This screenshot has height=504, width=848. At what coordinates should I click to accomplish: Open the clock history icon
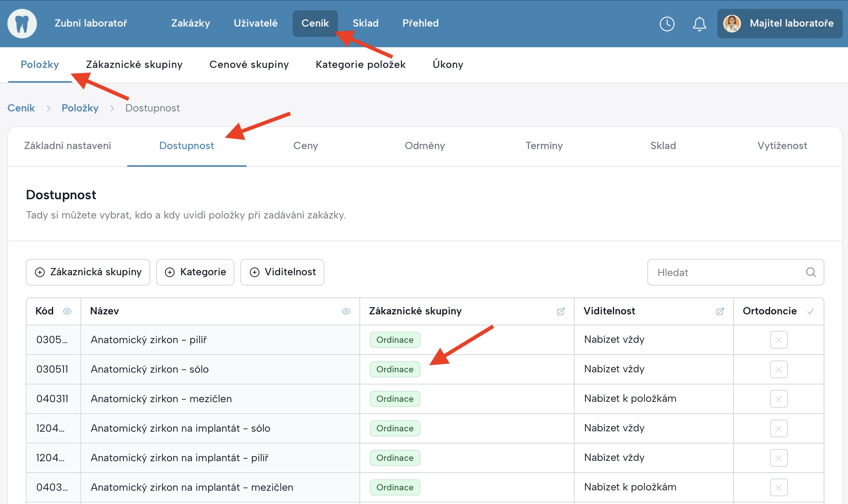[667, 24]
